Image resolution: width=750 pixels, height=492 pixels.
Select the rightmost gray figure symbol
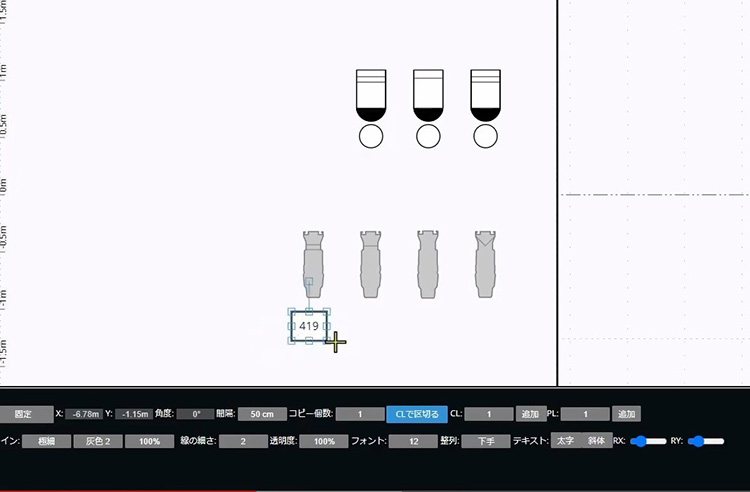click(485, 263)
